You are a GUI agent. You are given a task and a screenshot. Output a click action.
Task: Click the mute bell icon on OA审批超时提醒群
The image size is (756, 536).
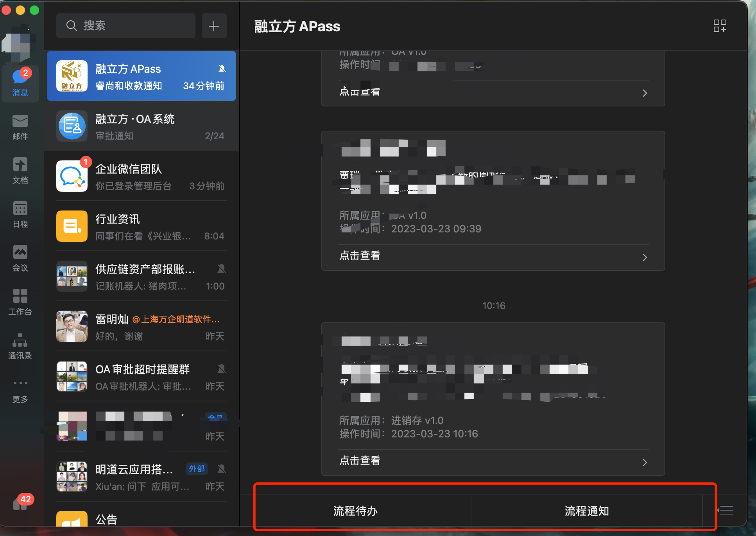222,369
